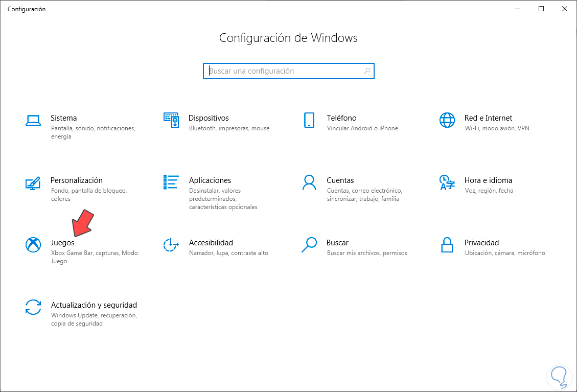Open the Accesibilidad icon

coord(171,245)
